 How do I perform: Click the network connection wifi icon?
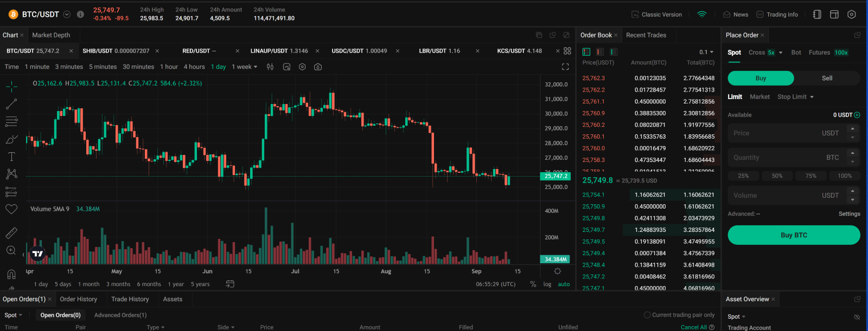[702, 15]
